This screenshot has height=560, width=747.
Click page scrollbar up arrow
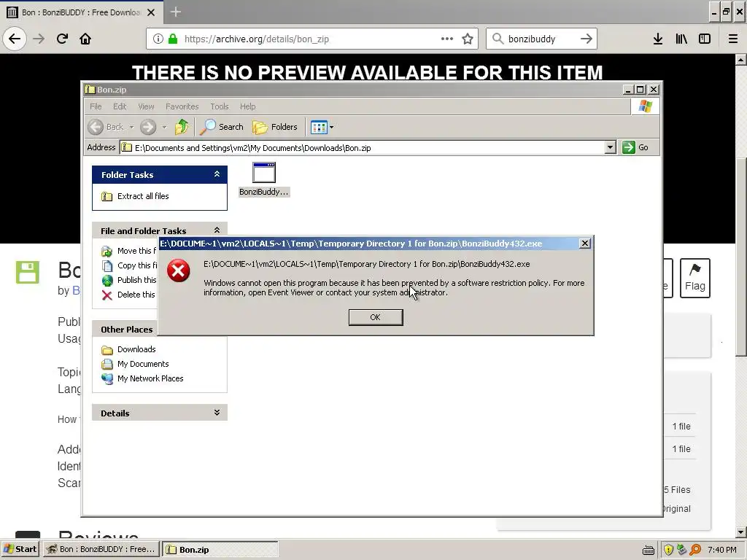coord(740,60)
